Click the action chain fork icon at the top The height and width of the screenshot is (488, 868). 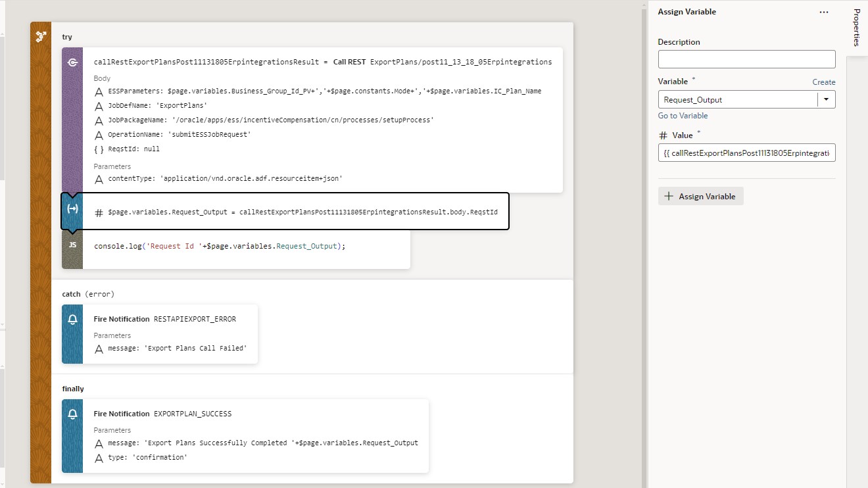[x=41, y=36]
